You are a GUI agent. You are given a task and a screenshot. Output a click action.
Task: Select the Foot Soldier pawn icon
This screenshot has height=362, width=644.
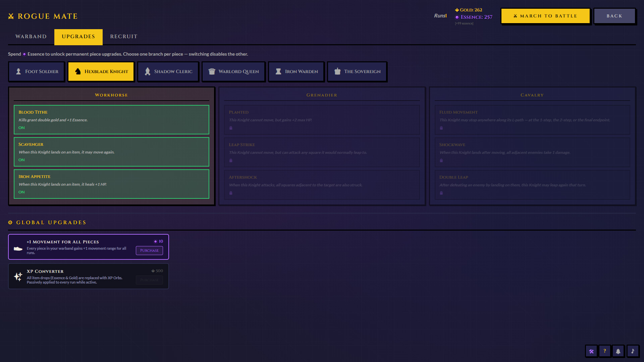tap(18, 71)
